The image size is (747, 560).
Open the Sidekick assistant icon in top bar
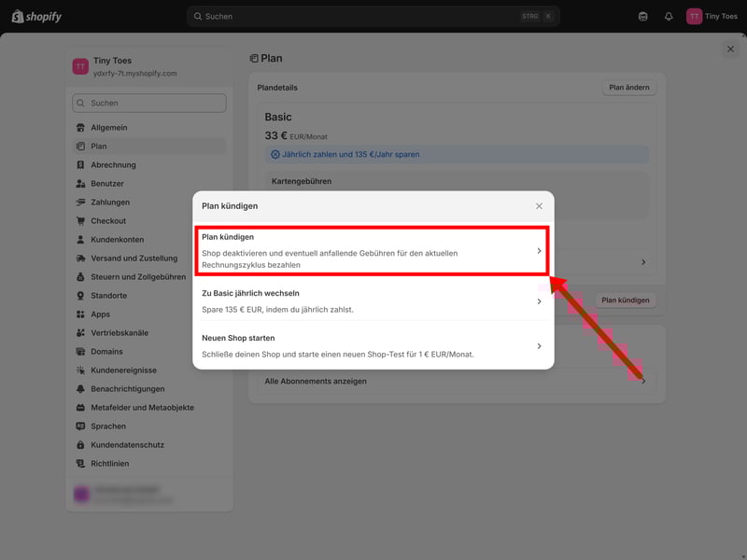(x=642, y=16)
